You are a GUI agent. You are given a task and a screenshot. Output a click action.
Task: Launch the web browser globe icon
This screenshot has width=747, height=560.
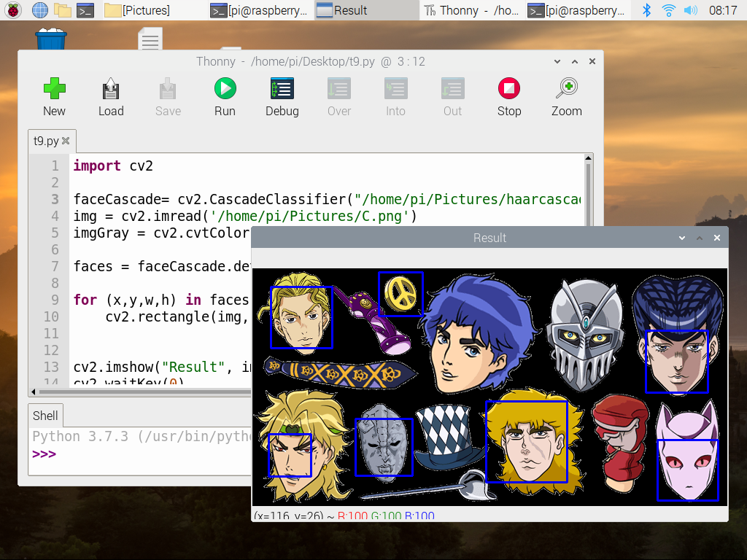point(39,10)
